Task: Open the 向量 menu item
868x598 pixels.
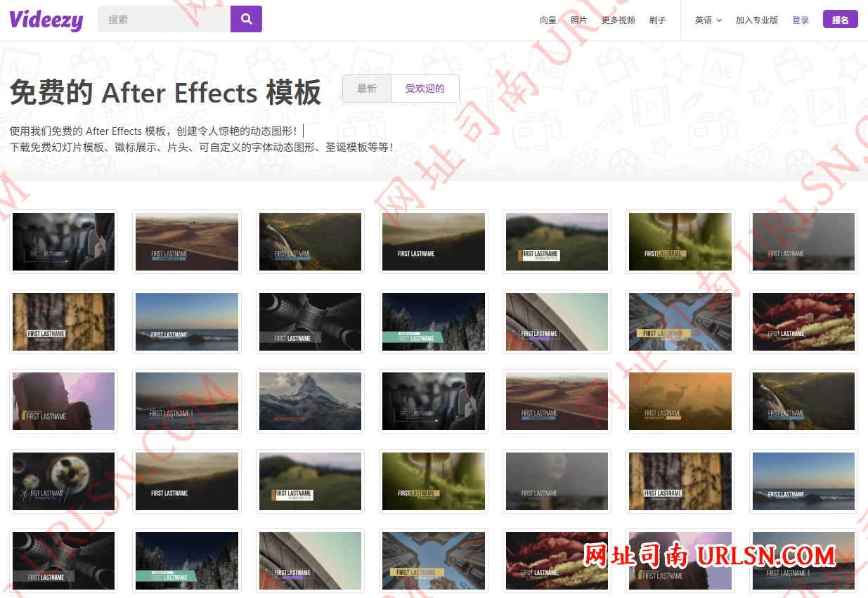Action: pos(548,20)
